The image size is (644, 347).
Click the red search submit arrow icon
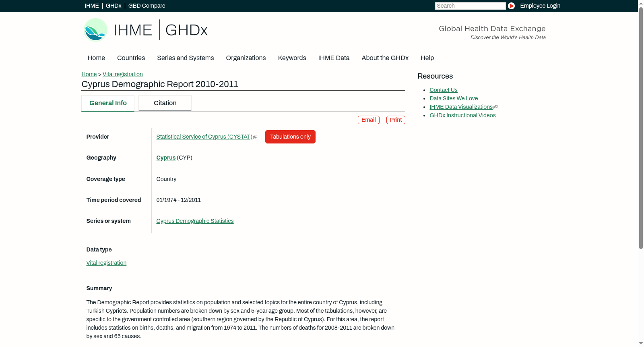pyautogui.click(x=511, y=6)
